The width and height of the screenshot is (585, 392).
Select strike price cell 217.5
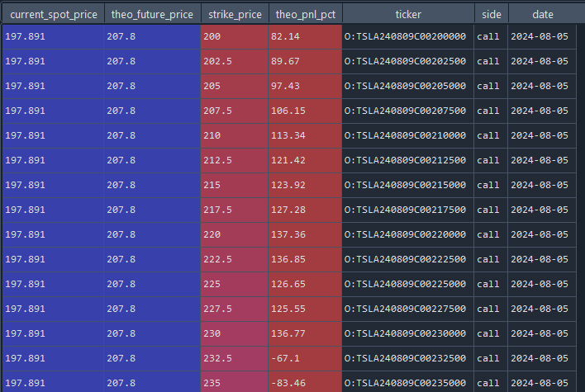click(235, 210)
